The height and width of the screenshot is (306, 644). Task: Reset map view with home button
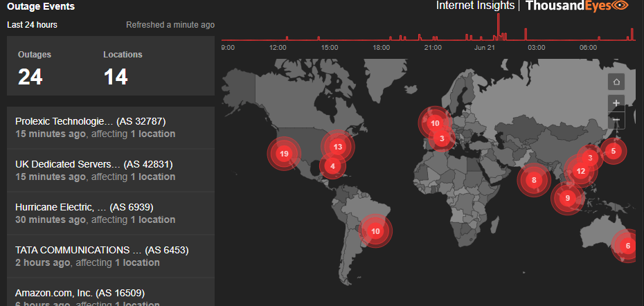click(x=616, y=82)
